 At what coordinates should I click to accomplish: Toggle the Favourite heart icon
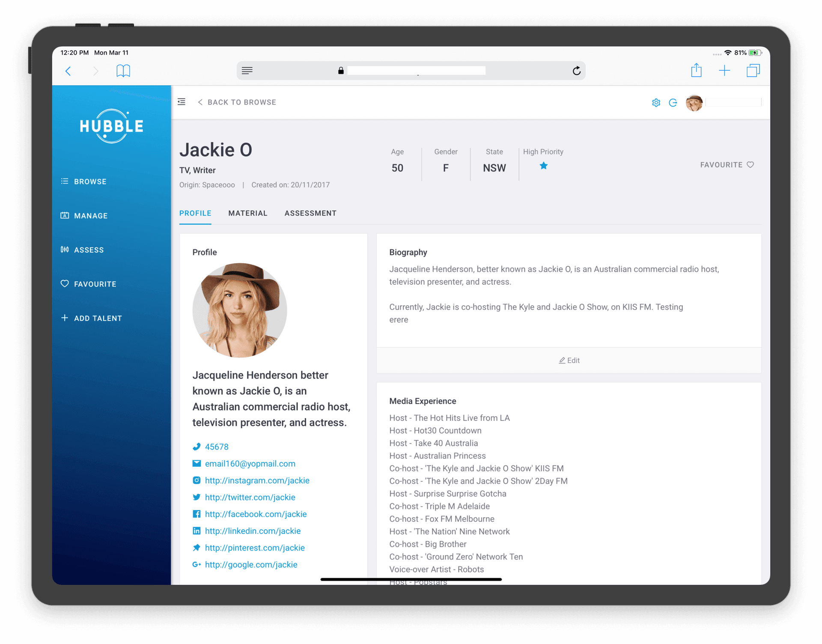click(x=753, y=165)
